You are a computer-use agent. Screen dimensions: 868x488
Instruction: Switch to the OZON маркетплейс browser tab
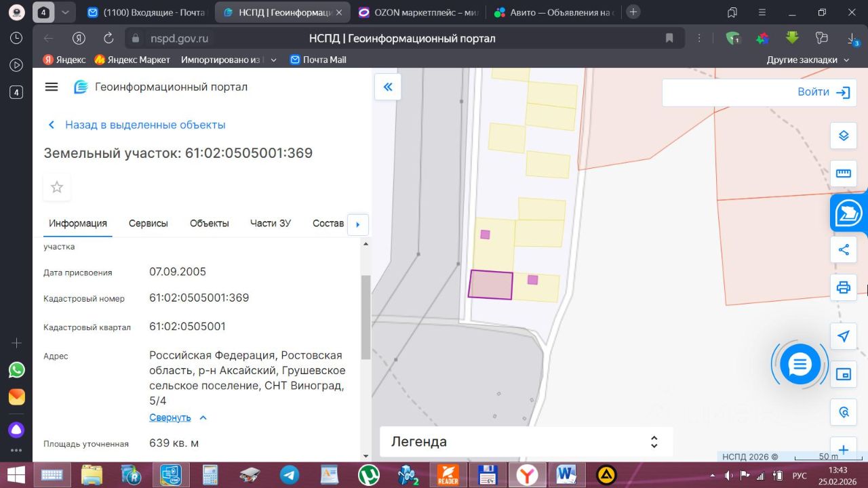pyautogui.click(x=420, y=12)
